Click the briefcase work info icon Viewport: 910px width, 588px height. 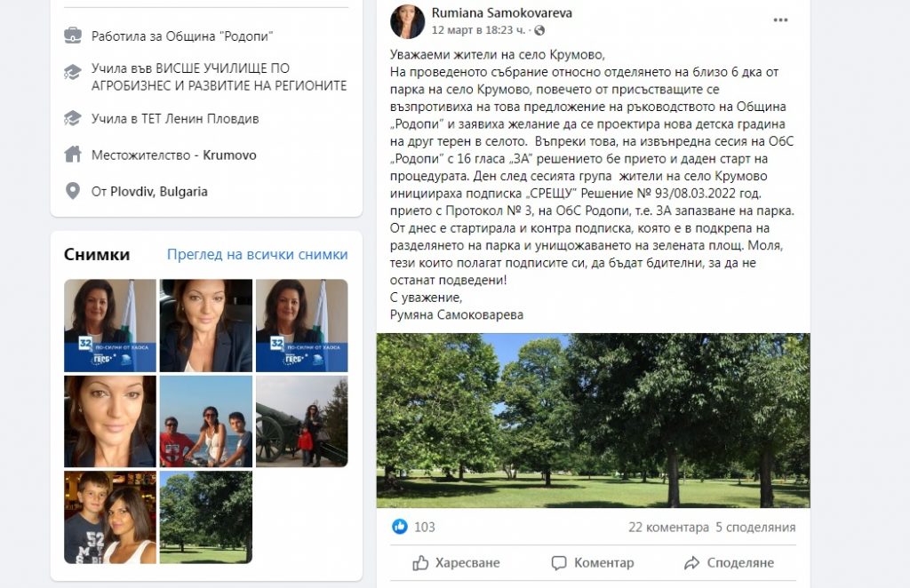(73, 36)
